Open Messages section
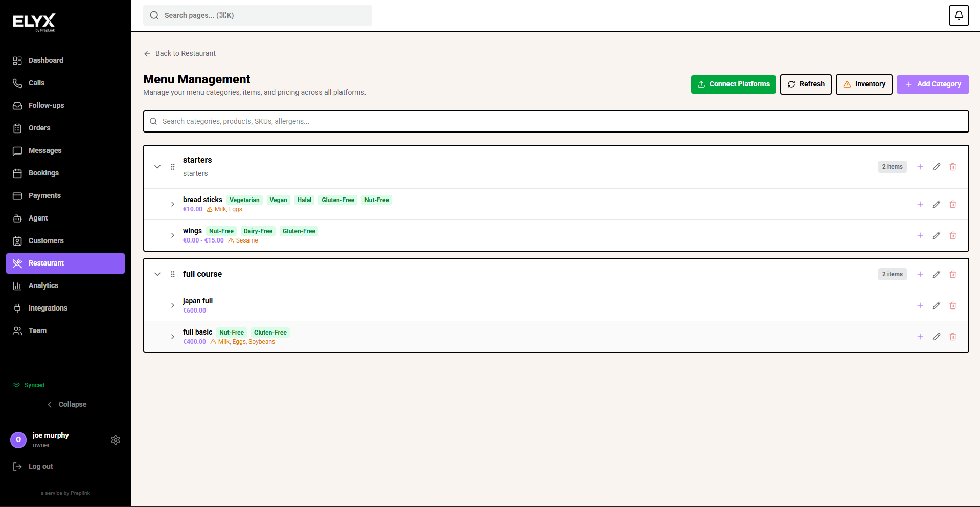This screenshot has height=507, width=980. [65, 150]
